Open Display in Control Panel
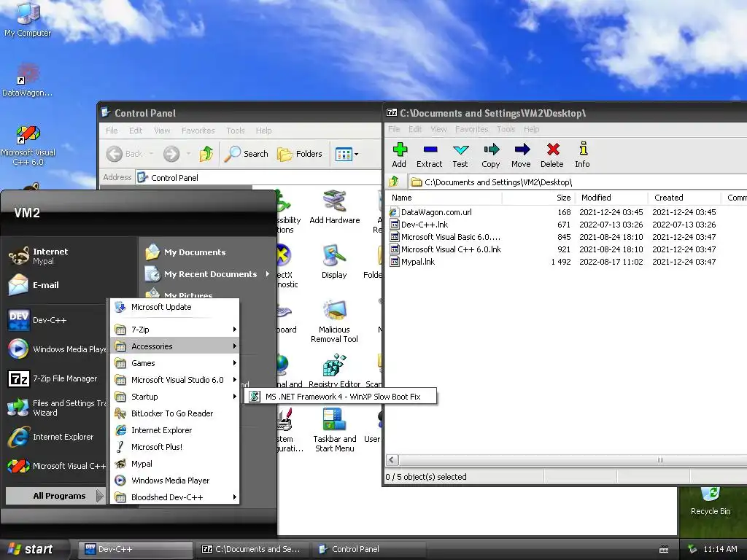The height and width of the screenshot is (560, 747). pos(334,262)
